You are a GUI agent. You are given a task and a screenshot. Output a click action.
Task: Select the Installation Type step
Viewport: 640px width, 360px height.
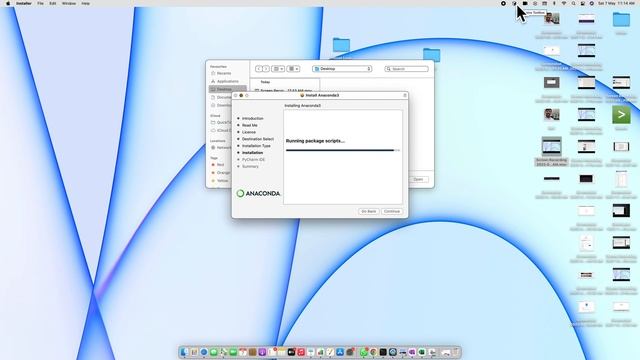[256, 146]
